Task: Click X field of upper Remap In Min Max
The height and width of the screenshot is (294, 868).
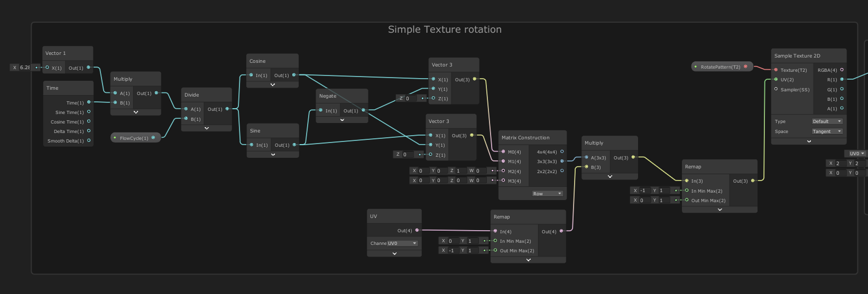Action: pos(644,191)
